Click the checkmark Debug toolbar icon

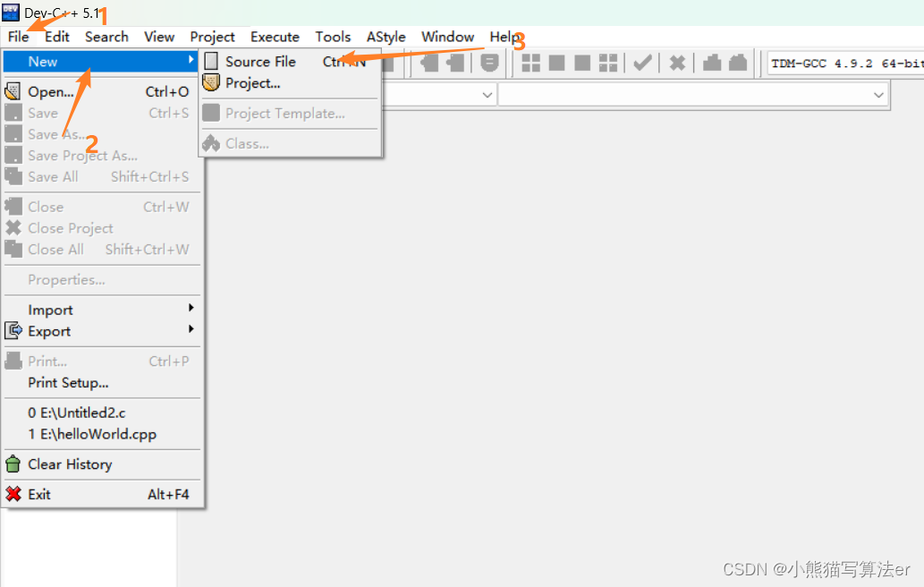(x=642, y=63)
